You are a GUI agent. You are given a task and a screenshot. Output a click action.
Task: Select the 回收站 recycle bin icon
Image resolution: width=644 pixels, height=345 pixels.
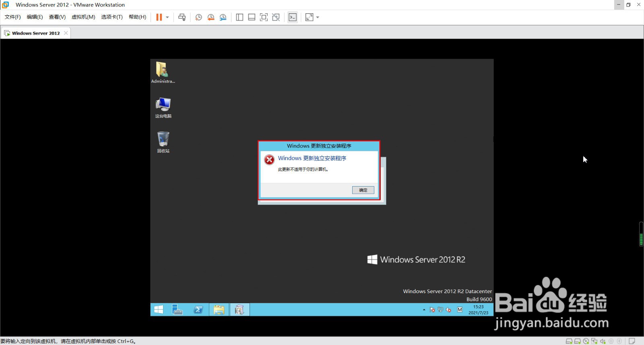coord(163,142)
